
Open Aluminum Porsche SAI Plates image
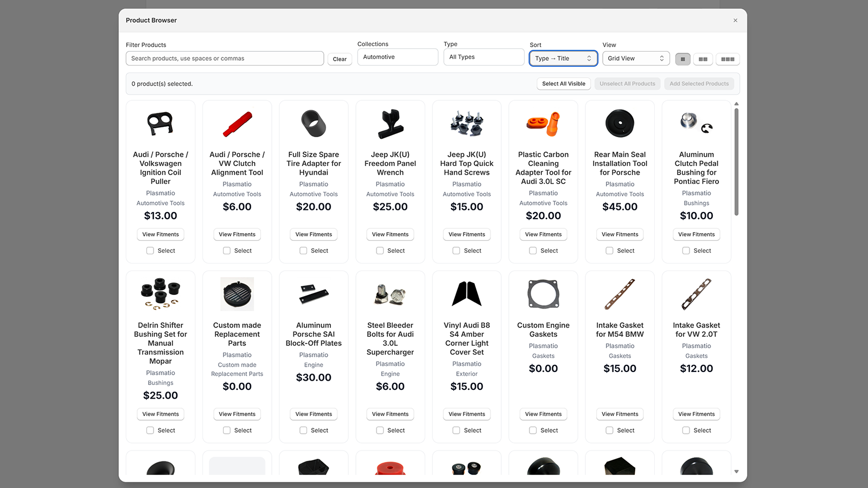(314, 294)
